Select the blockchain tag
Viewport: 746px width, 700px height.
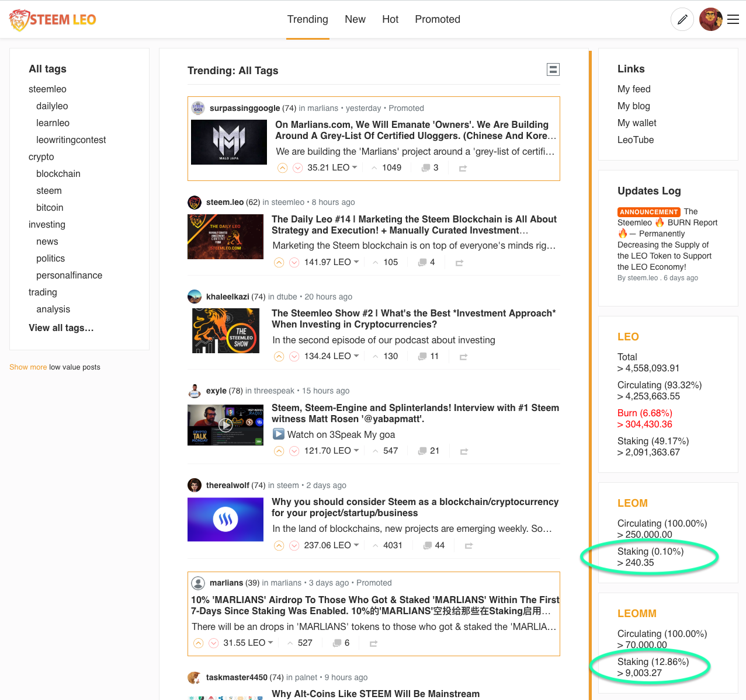(58, 174)
